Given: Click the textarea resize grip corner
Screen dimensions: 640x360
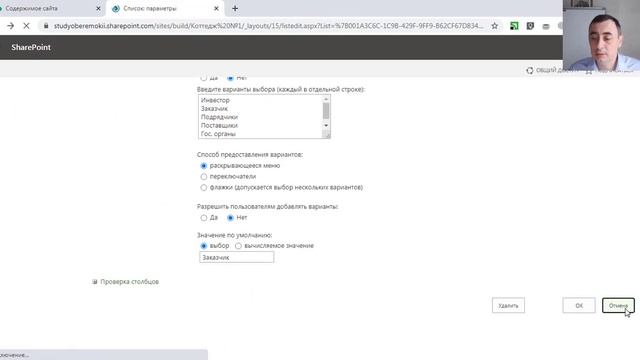Looking at the screenshot, I should [326, 135].
